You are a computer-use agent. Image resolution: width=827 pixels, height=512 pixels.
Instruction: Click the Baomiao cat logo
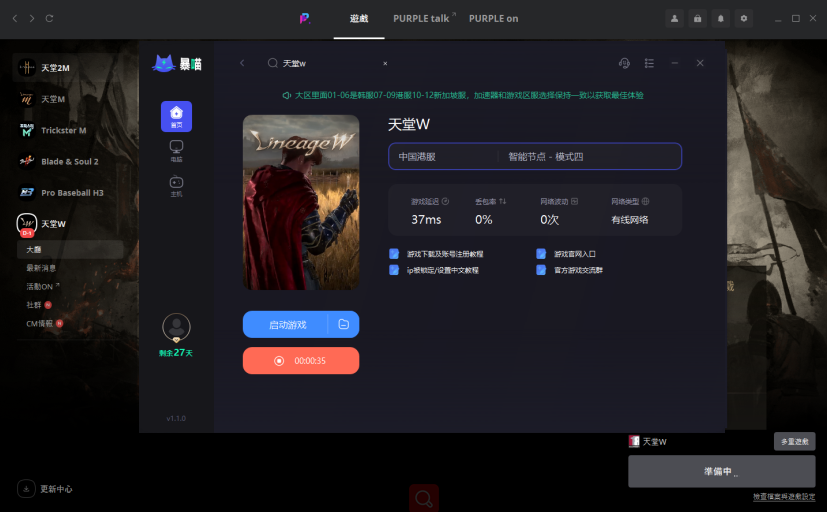tap(164, 64)
